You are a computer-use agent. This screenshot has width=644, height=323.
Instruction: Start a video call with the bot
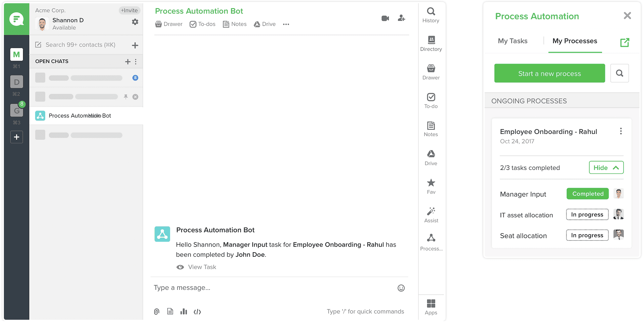[385, 19]
